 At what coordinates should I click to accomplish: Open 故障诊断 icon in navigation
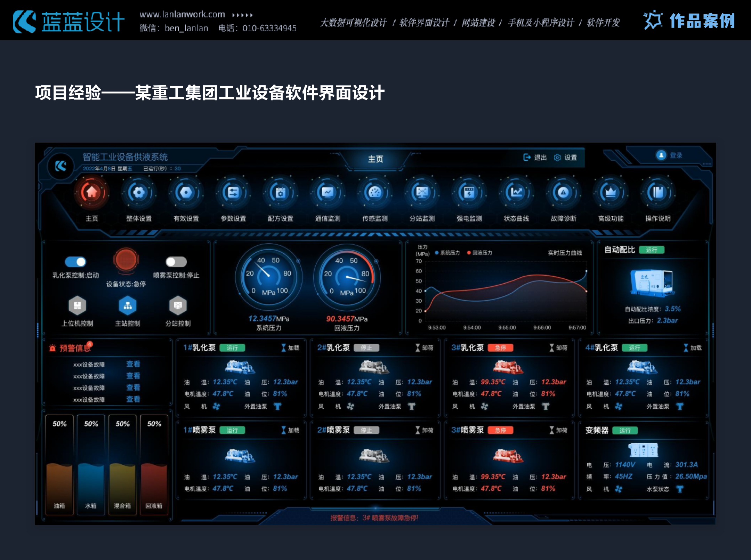(563, 192)
